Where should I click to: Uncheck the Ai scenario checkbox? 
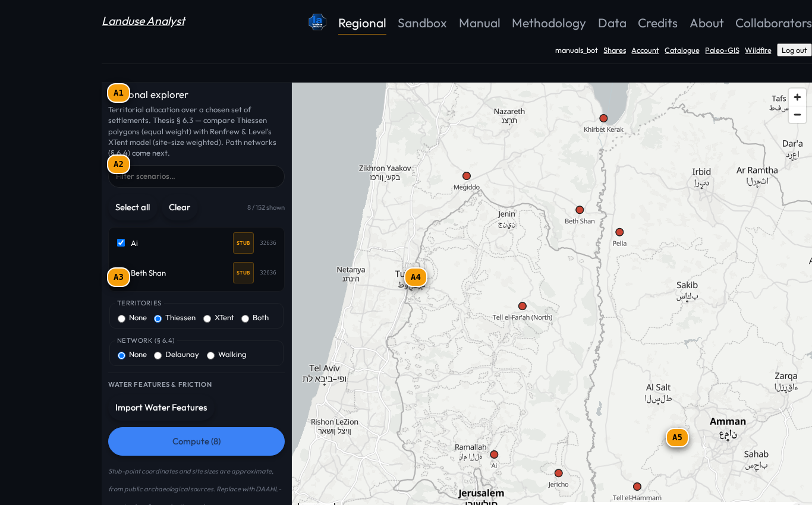121,243
